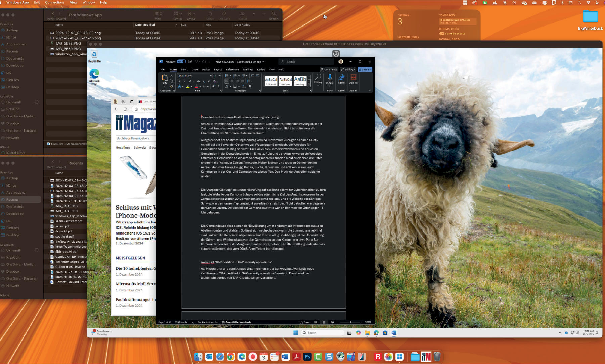This screenshot has width=605, height=364.
Task: Open Microsoft Edge shortcut on Windows desktop
Action: click(94, 77)
